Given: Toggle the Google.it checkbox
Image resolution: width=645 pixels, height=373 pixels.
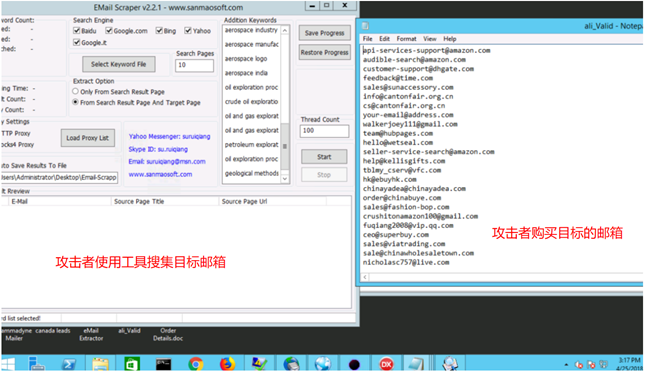Looking at the screenshot, I should click(x=77, y=42).
